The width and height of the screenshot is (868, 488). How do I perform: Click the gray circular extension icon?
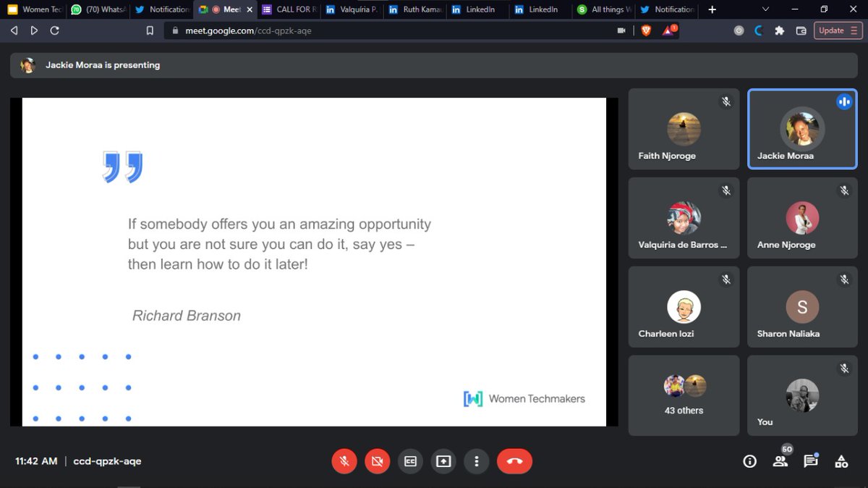[739, 30]
